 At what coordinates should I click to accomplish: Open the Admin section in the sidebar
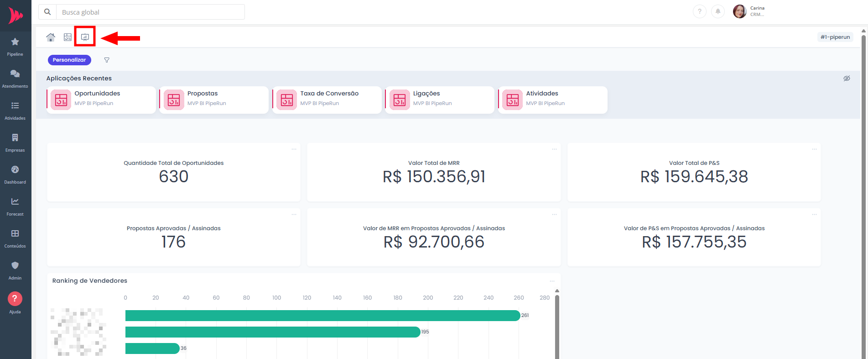(x=15, y=270)
